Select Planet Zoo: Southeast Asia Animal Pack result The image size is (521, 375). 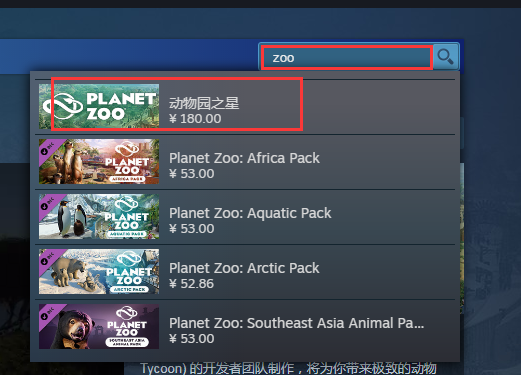coord(245,327)
